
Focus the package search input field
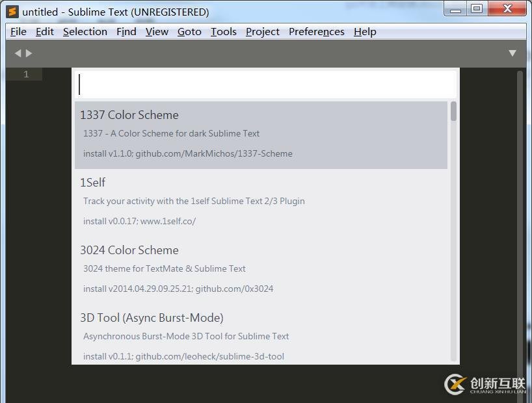click(265, 84)
